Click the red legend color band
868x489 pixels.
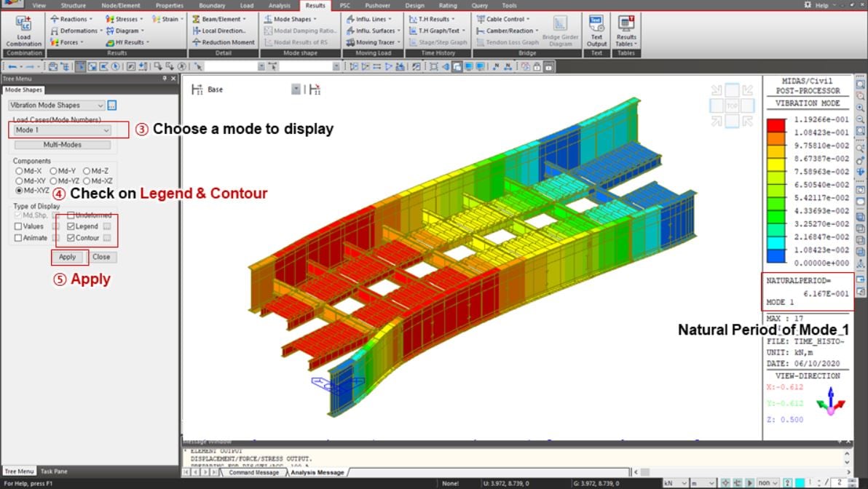[x=776, y=126]
